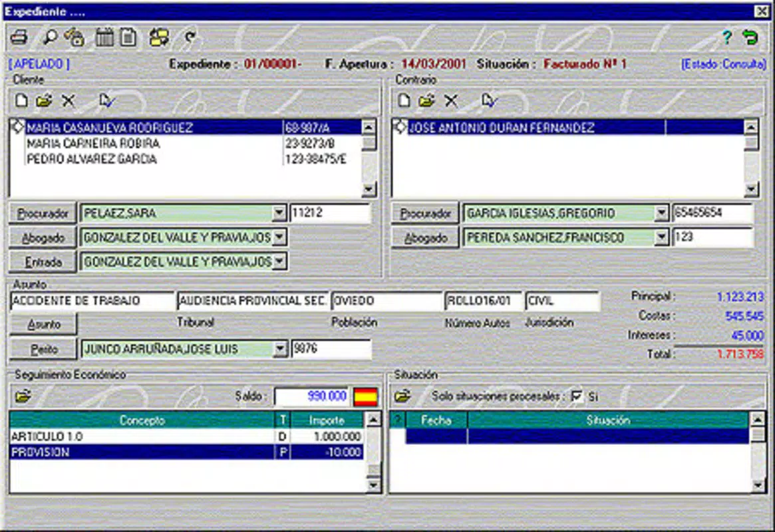Expand the Entrada dropdown arrow

pos(279,261)
